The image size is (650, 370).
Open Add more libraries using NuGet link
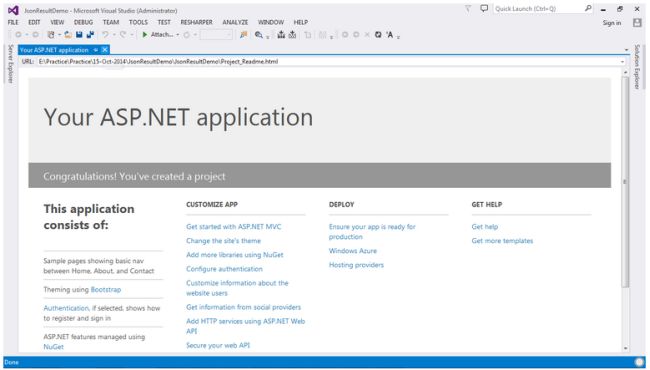(x=235, y=255)
